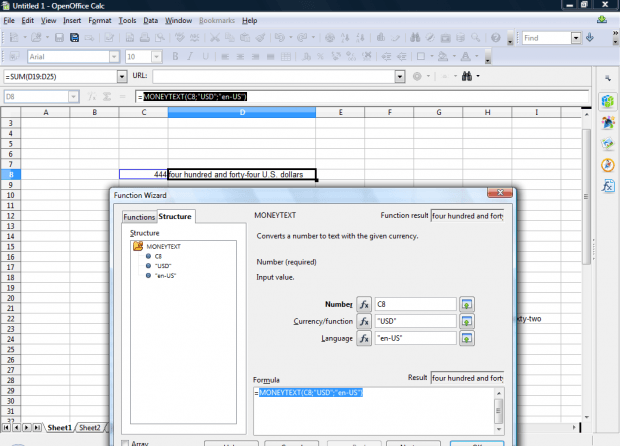Open the font size 10 dropdown
This screenshot has height=446, width=620.
[157, 57]
